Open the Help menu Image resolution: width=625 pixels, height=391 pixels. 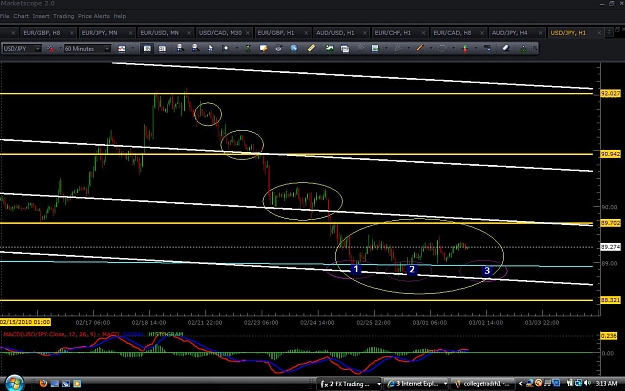[120, 16]
